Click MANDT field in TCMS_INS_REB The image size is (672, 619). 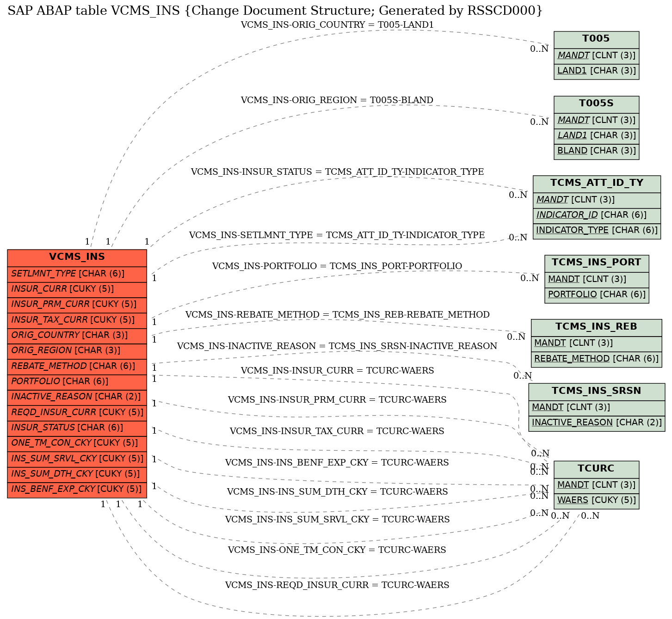click(596, 344)
